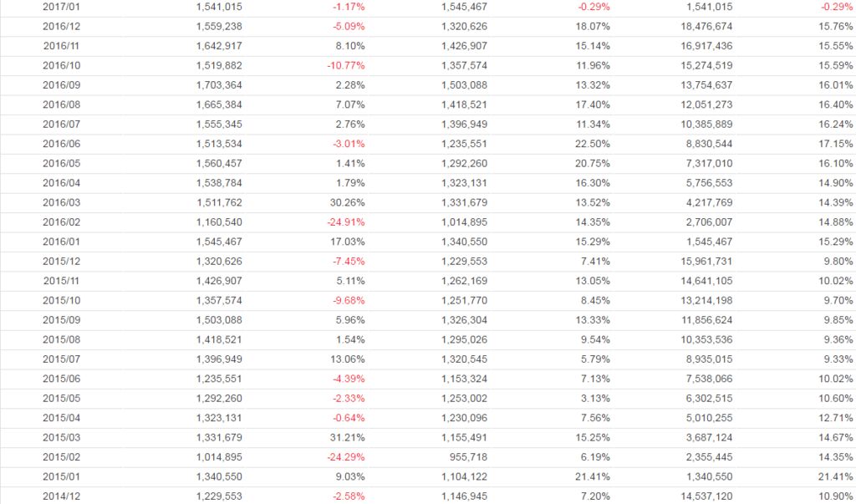The image size is (856, 504).
Task: Click the 22.50% cell
Action: (593, 144)
